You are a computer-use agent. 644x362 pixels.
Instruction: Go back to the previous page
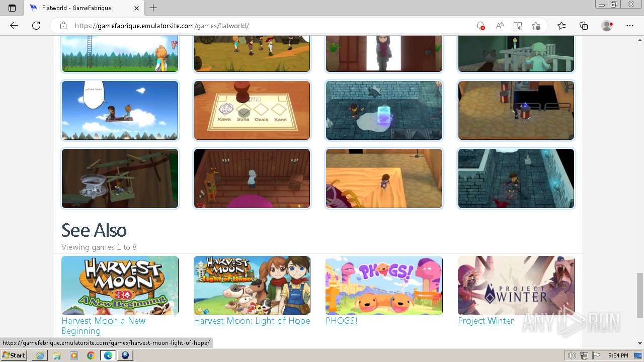click(14, 26)
